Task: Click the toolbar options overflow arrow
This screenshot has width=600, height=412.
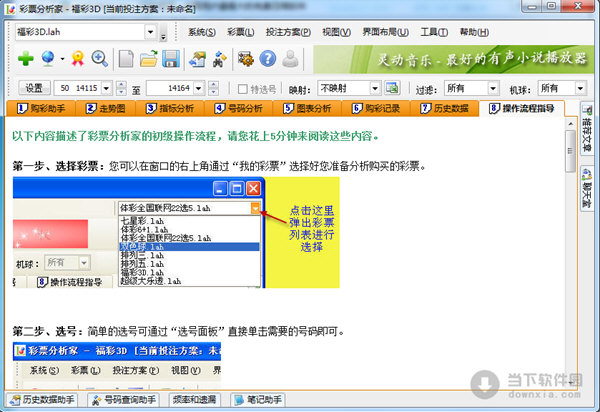Action: pyautogui.click(x=163, y=35)
